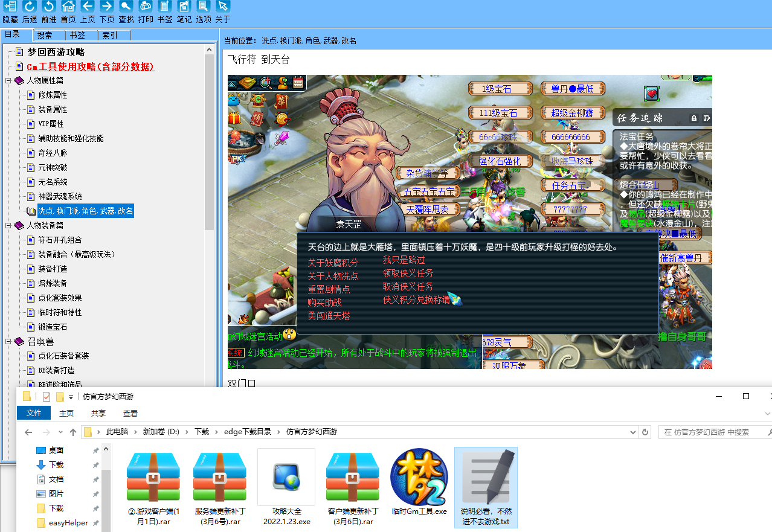Image resolution: width=772 pixels, height=532 pixels.
Task: Click the search box in 仿官方梦幻西游 folder
Action: (x=713, y=432)
